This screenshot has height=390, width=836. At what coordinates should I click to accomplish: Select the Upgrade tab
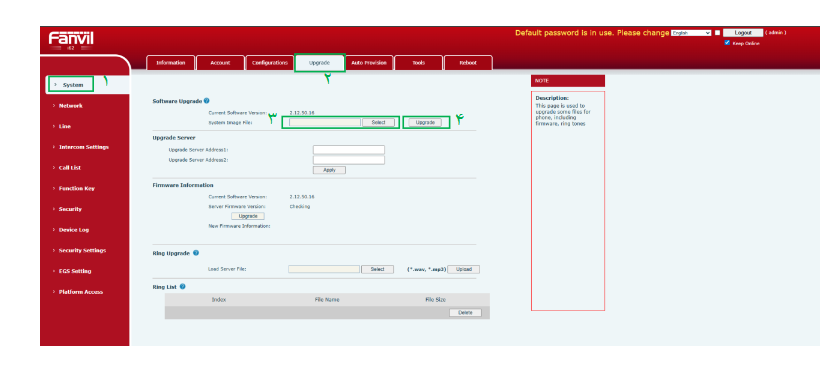click(x=319, y=63)
